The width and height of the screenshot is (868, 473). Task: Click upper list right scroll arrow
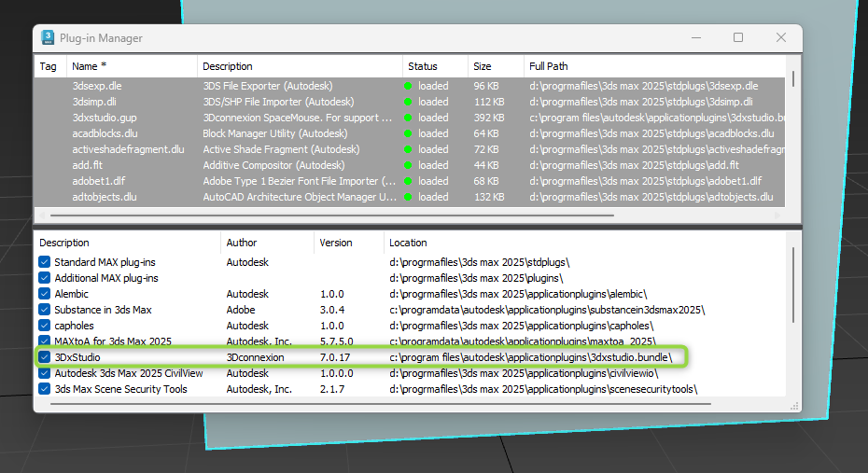777,216
